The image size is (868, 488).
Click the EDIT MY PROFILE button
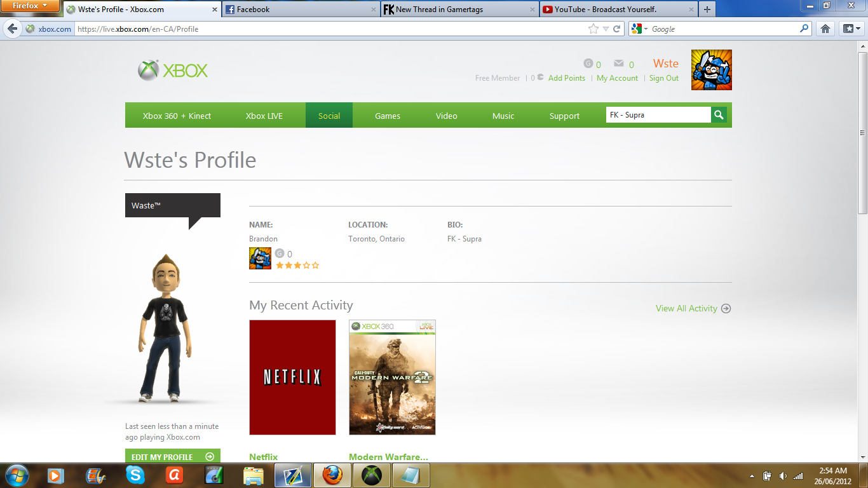[173, 457]
